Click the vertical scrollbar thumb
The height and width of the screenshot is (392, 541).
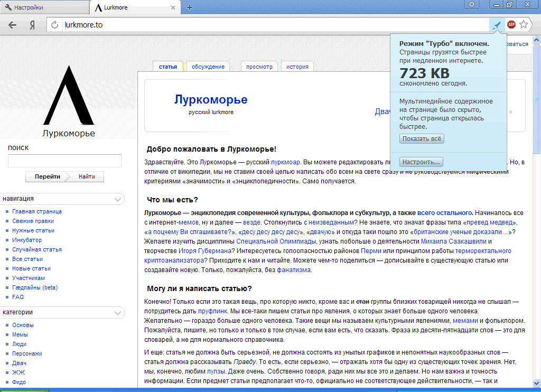pyautogui.click(x=537, y=99)
